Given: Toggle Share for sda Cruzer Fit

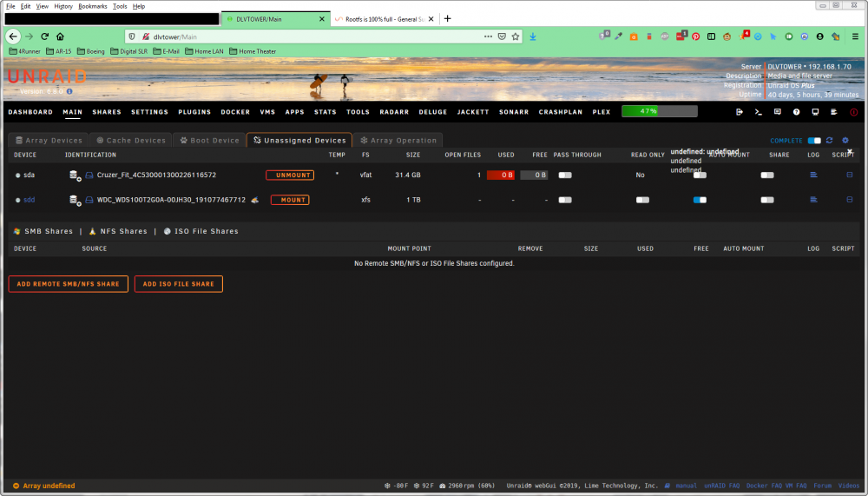Looking at the screenshot, I should pyautogui.click(x=766, y=175).
